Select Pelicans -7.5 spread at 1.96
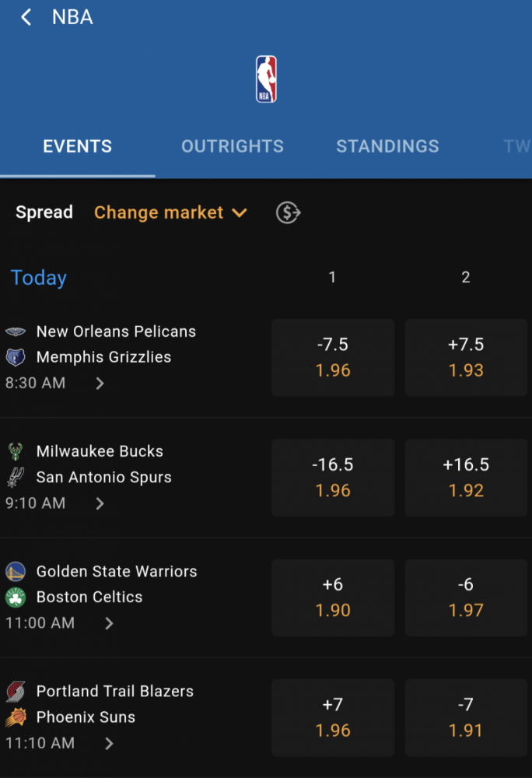Image resolution: width=532 pixels, height=778 pixels. click(333, 358)
